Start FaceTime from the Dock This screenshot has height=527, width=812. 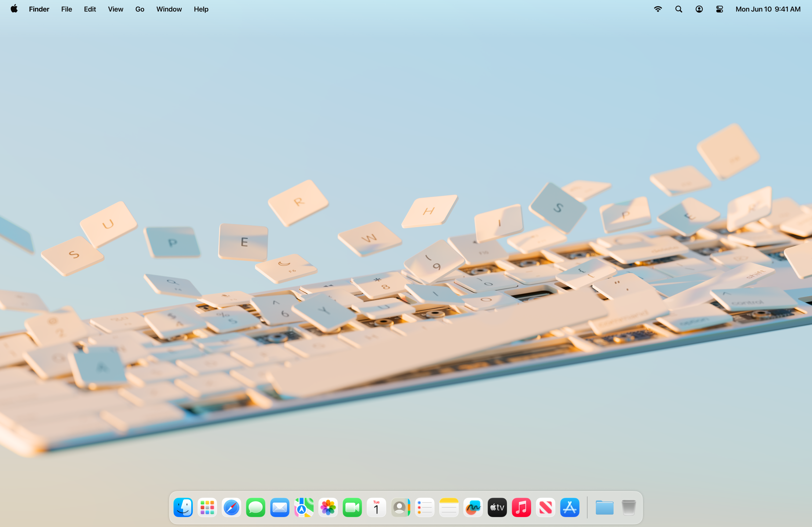tap(352, 508)
